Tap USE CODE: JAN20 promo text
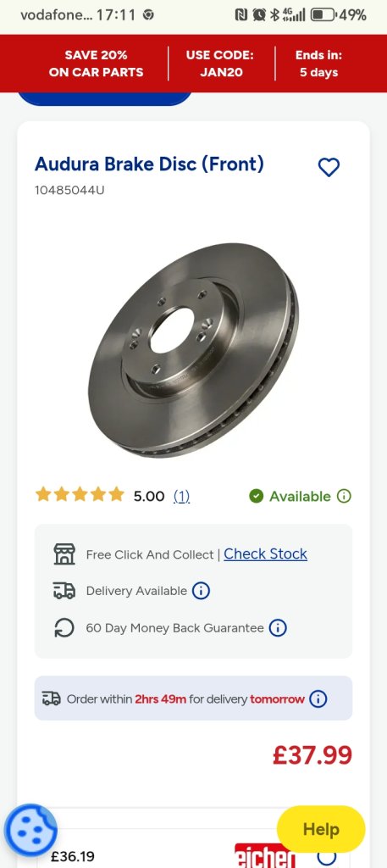Screen dimensions: 387x868 (221, 64)
